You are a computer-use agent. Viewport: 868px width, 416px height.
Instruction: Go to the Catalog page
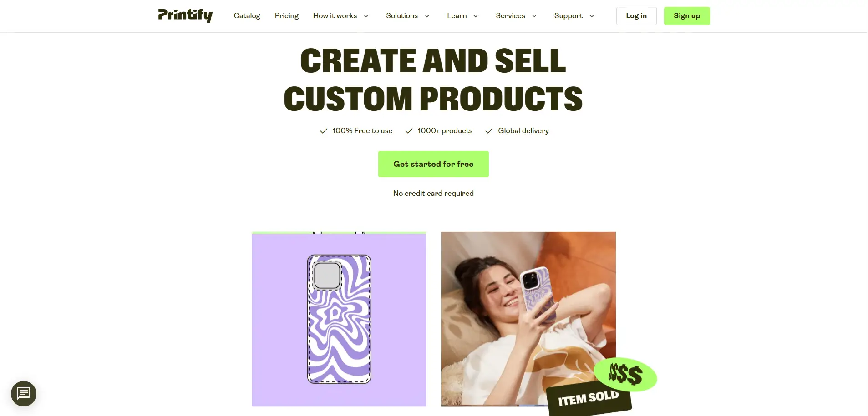(247, 16)
